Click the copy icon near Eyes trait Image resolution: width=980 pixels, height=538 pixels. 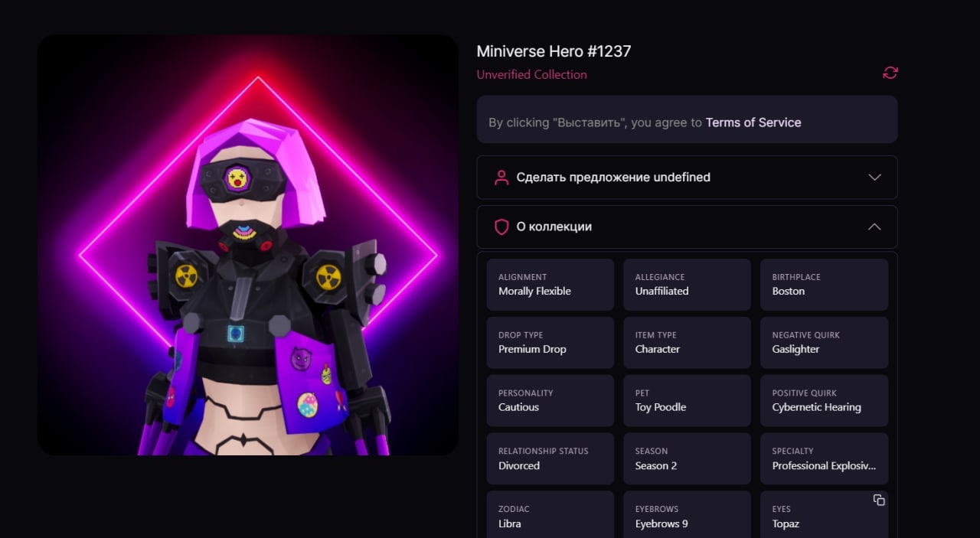(x=879, y=500)
